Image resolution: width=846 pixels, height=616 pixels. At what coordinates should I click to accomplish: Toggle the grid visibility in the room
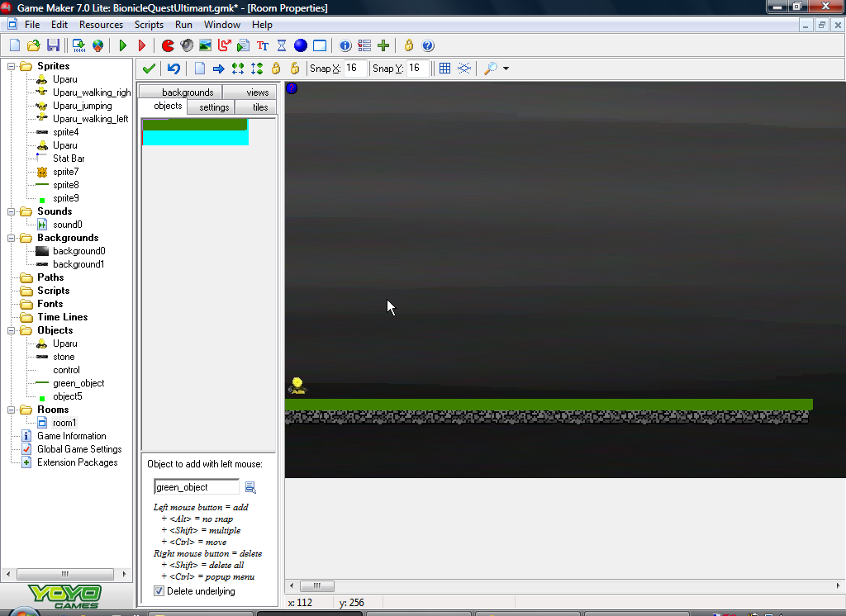click(x=444, y=69)
